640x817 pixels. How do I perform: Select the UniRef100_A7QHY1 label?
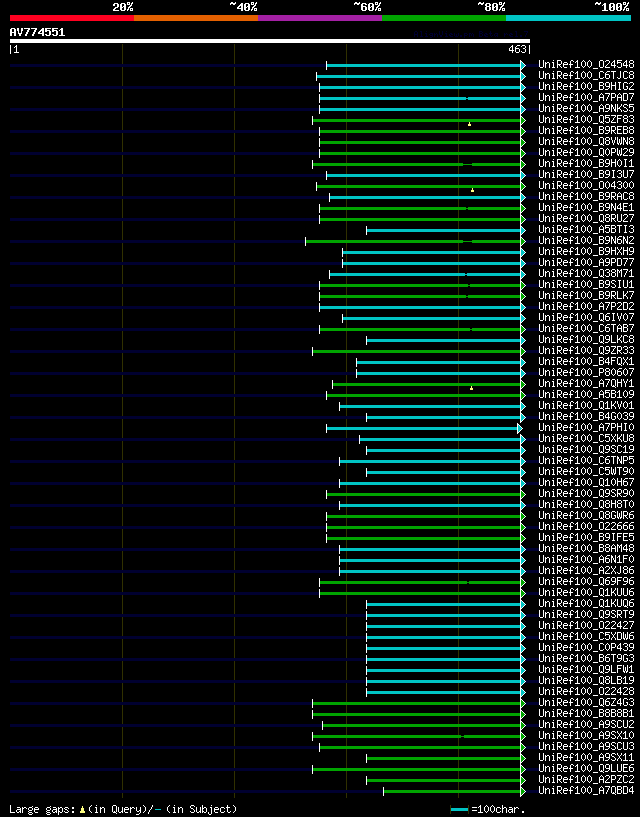click(x=586, y=383)
